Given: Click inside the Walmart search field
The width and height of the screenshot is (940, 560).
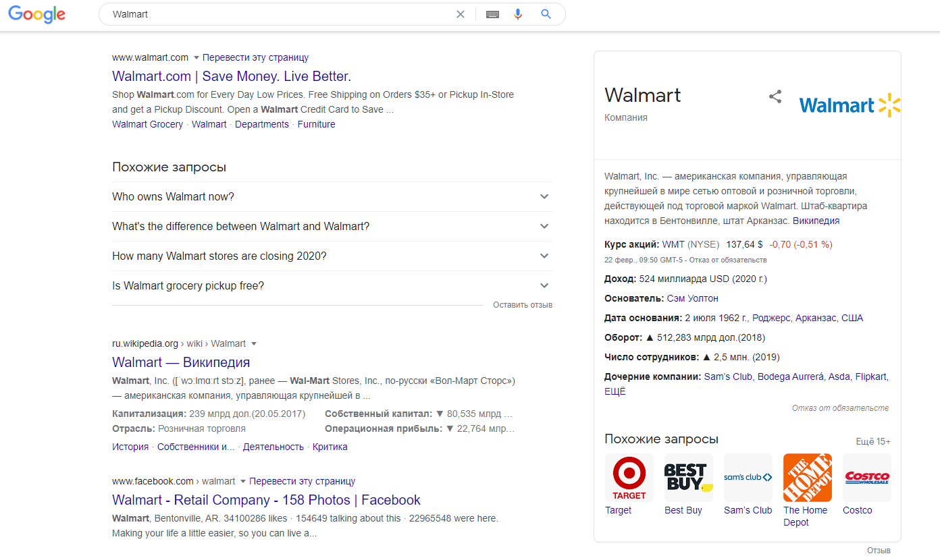Looking at the screenshot, I should [x=270, y=14].
